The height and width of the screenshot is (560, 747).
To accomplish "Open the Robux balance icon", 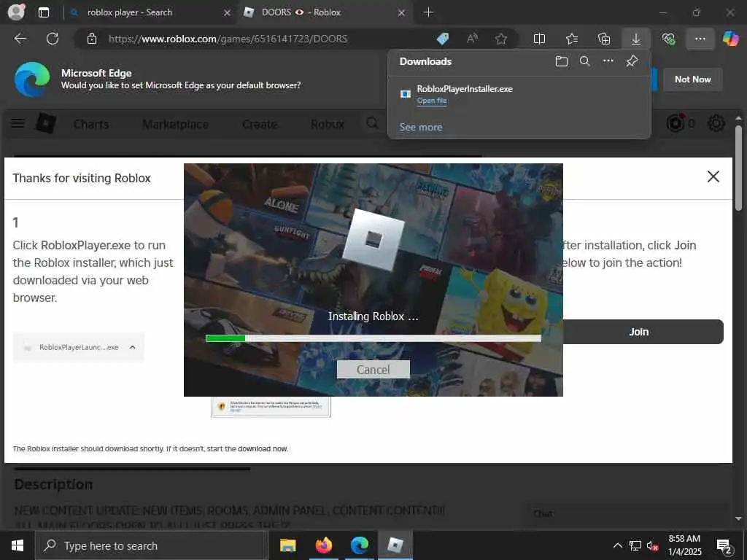I will tap(675, 123).
